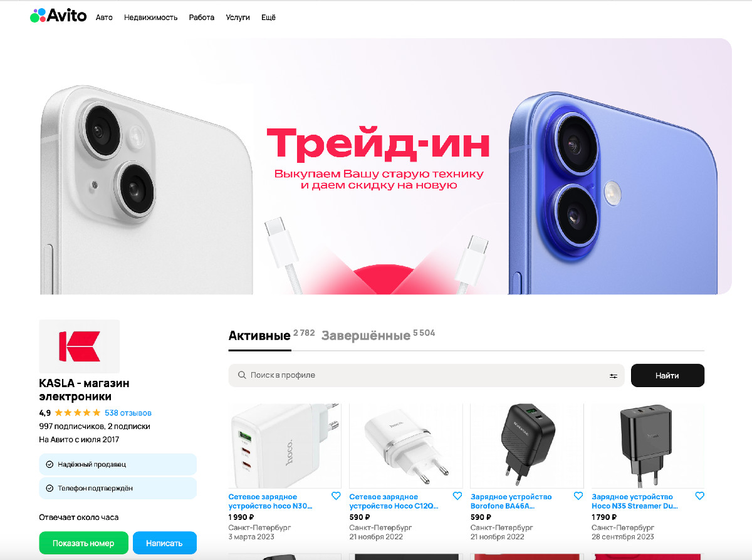This screenshot has width=752, height=560.
Task: Favorite the Hoco C12Q charger listing
Action: pyautogui.click(x=457, y=496)
